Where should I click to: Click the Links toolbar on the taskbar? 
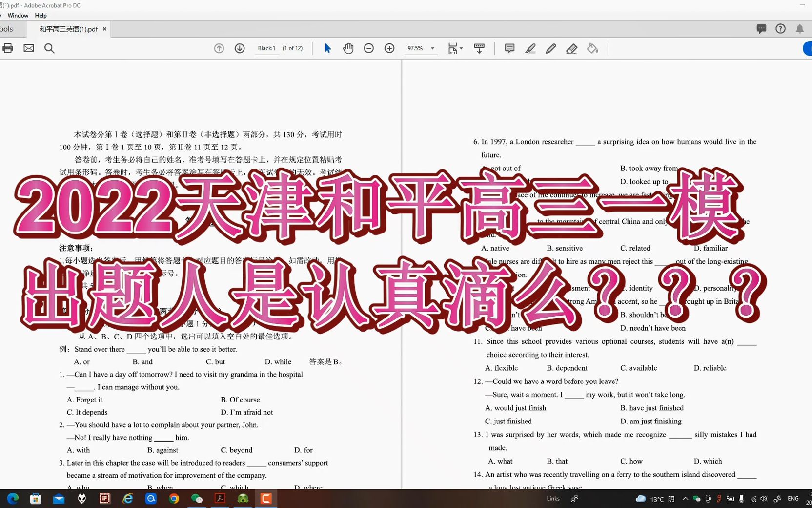(x=553, y=499)
